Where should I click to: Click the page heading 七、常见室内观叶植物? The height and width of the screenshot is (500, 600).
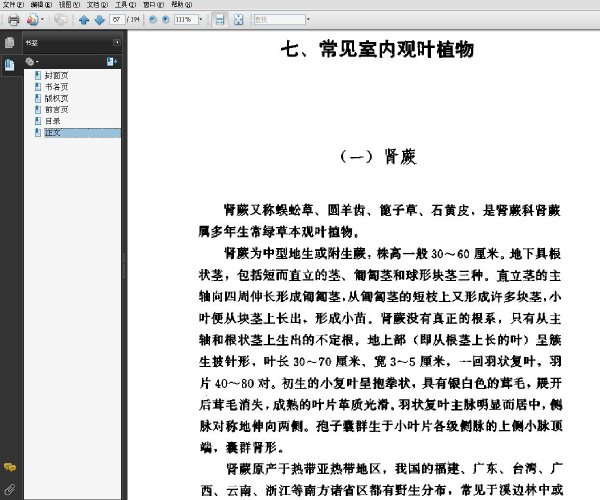tap(378, 49)
